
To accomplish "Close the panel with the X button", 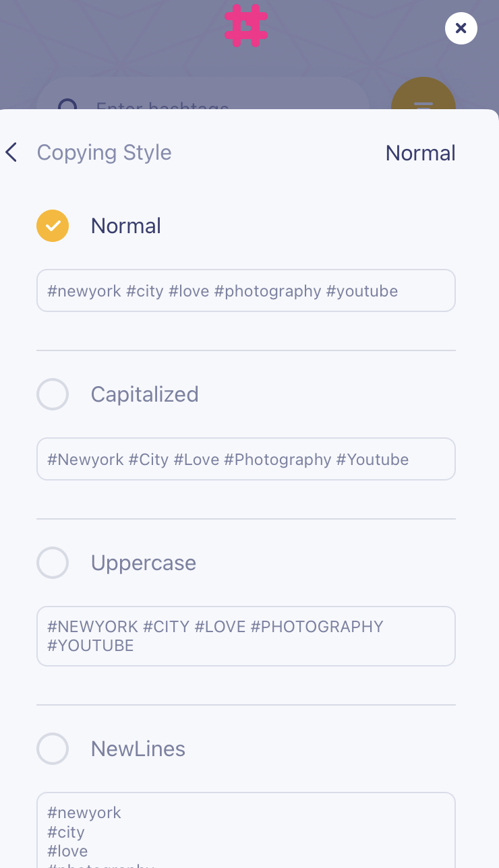I will tap(461, 28).
